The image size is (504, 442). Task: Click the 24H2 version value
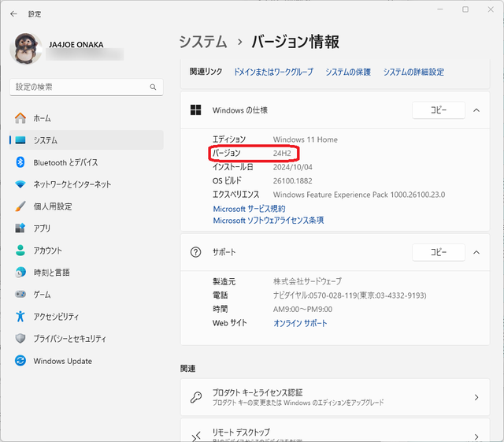[x=282, y=154]
